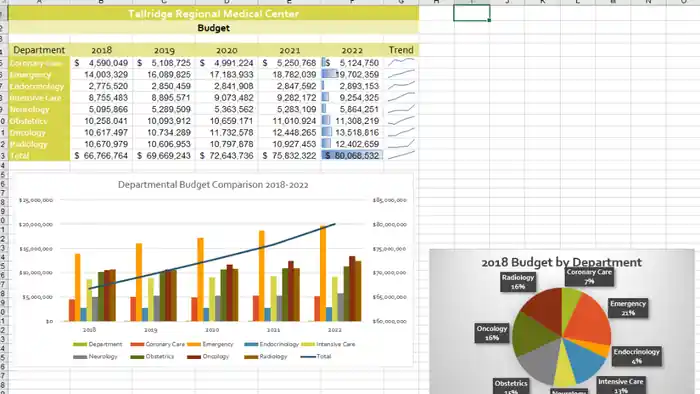
Task: Click the Oncology legend entry in bar chart
Action: (x=208, y=357)
